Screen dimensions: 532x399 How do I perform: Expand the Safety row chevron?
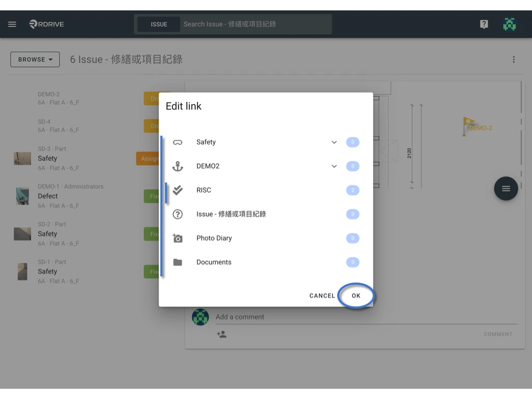(x=334, y=142)
